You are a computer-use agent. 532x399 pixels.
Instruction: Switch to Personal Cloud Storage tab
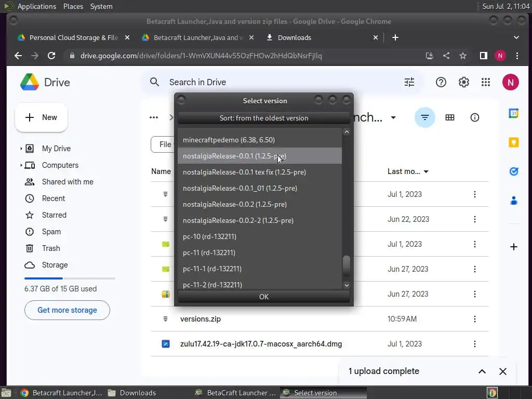coord(74,37)
